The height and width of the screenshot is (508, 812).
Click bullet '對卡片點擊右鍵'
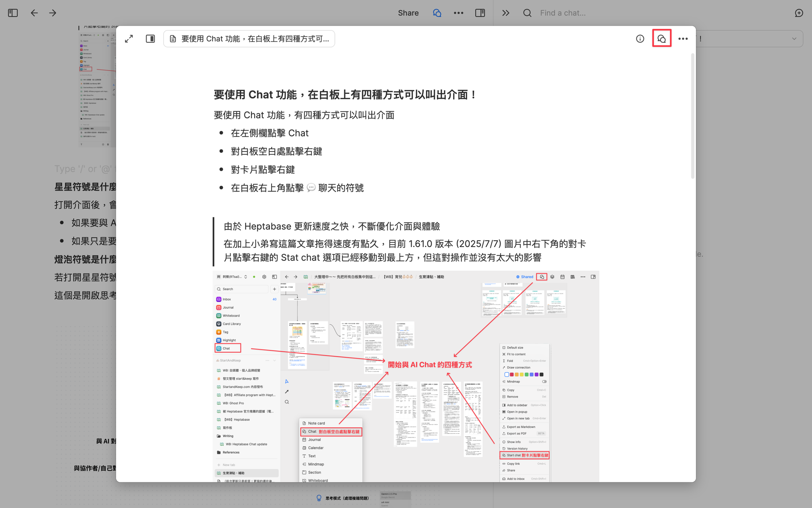click(263, 169)
